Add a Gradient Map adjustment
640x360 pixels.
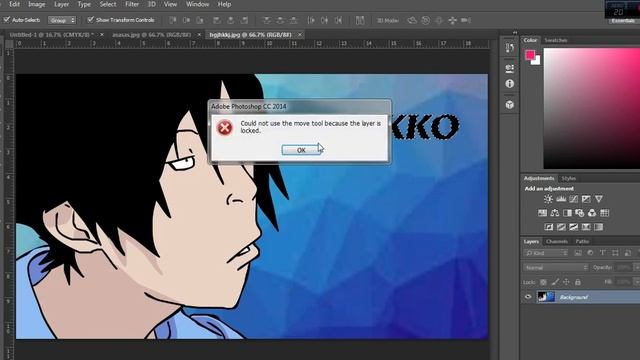pos(599,227)
